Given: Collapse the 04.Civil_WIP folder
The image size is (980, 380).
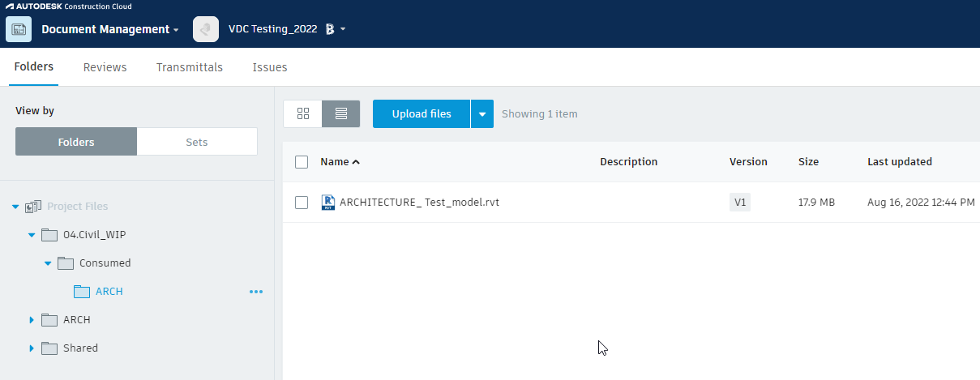Looking at the screenshot, I should pyautogui.click(x=32, y=235).
